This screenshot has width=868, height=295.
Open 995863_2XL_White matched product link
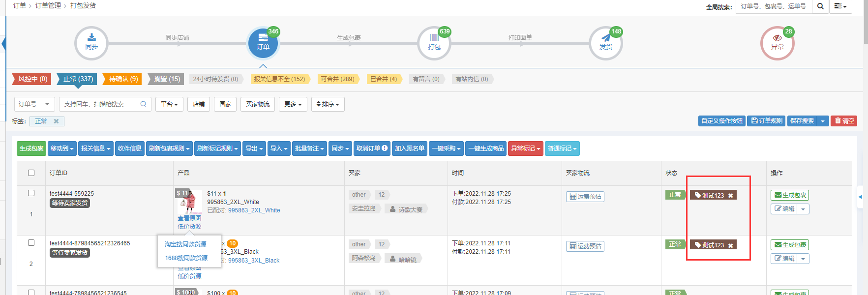coord(254,210)
